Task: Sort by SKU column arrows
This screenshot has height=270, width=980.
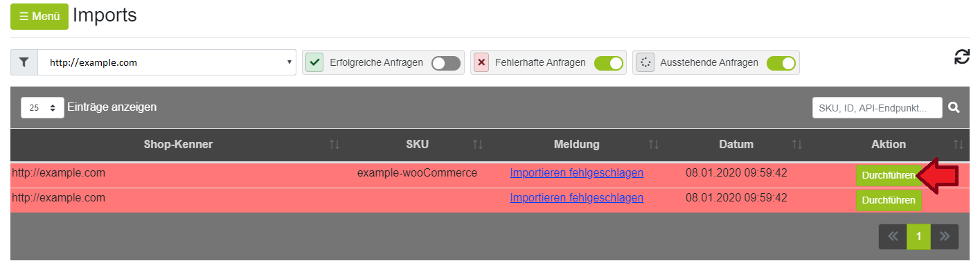Action: pos(478,145)
